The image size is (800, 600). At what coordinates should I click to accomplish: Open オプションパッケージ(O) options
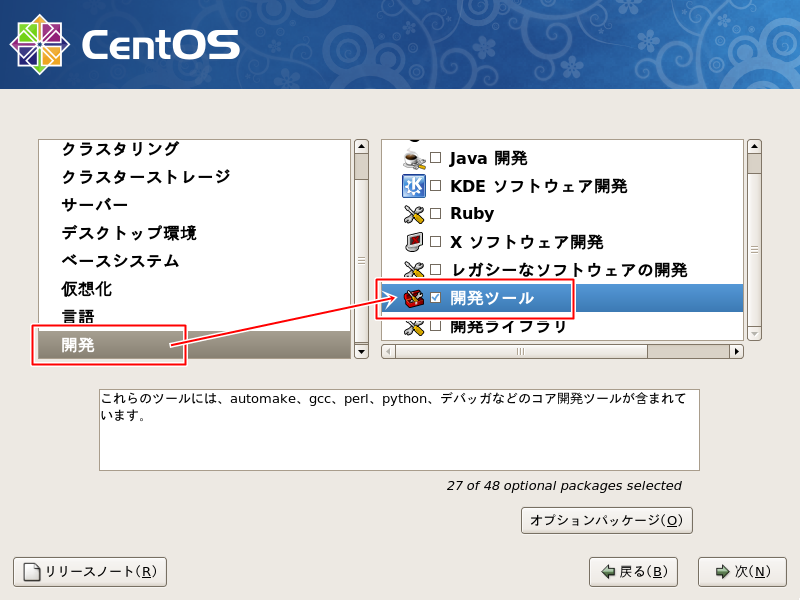point(607,520)
